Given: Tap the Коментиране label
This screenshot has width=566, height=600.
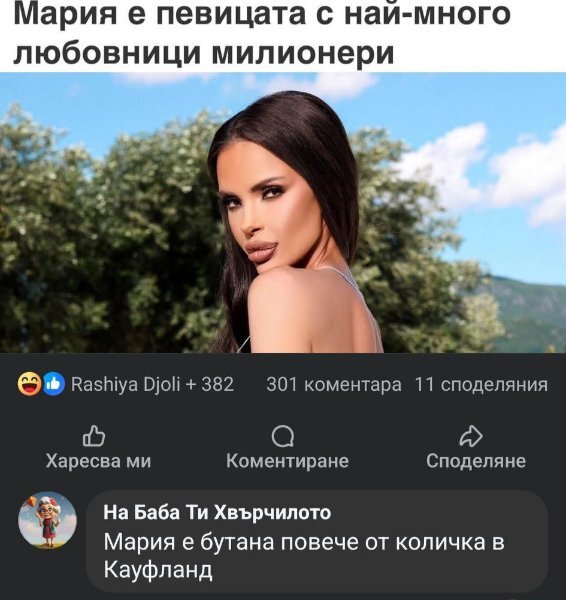Looking at the screenshot, I should click(287, 461).
